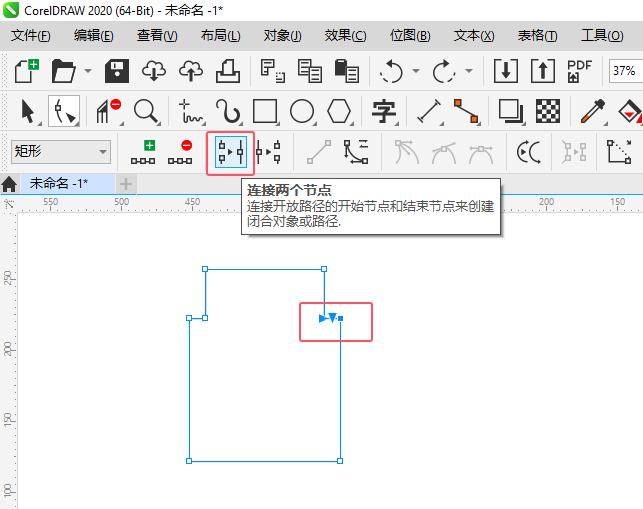The height and width of the screenshot is (509, 643).
Task: Click Join two nodes button
Action: coord(230,152)
